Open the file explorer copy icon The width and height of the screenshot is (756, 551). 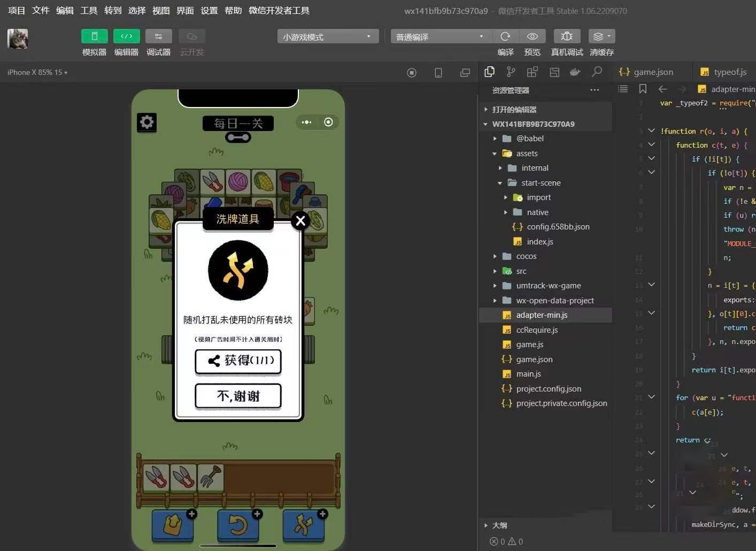pos(489,72)
